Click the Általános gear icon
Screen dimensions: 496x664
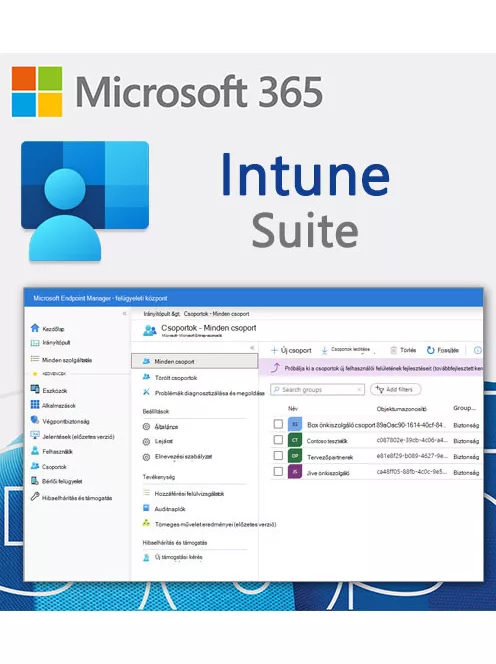[x=146, y=426]
